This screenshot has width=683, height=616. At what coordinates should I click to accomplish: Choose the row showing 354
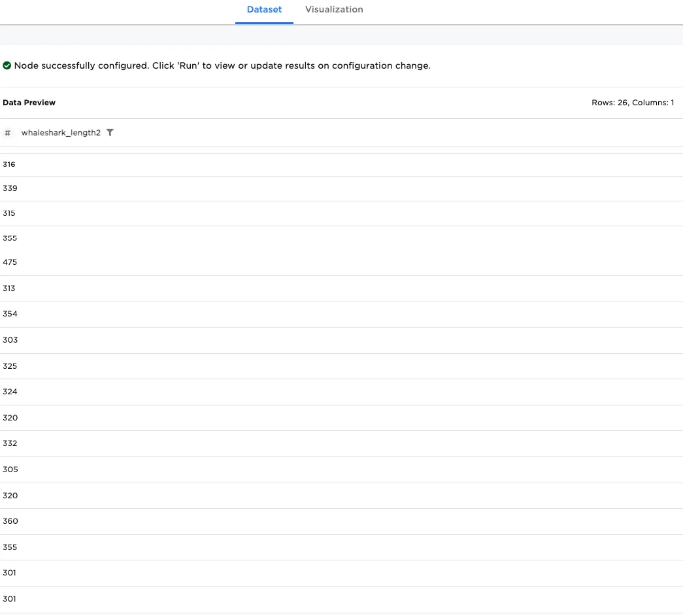10,314
